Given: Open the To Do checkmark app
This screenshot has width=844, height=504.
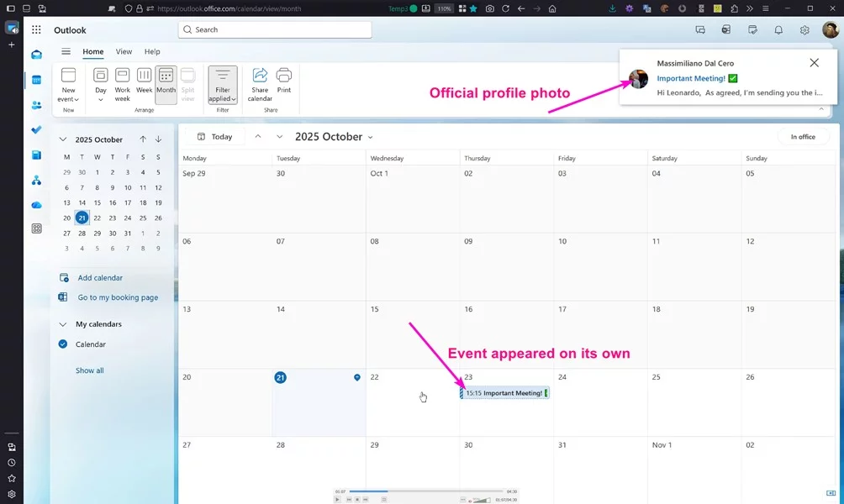Looking at the screenshot, I should 36,130.
